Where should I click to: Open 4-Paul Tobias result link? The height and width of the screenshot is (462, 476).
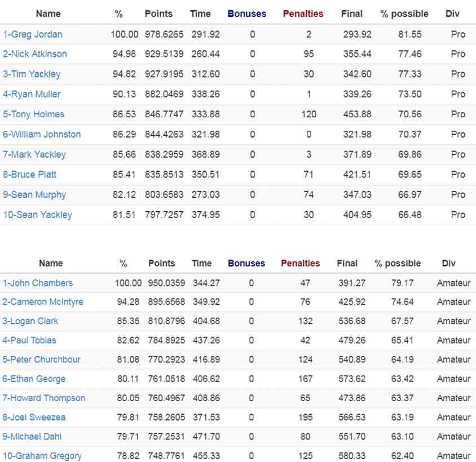coord(29,340)
